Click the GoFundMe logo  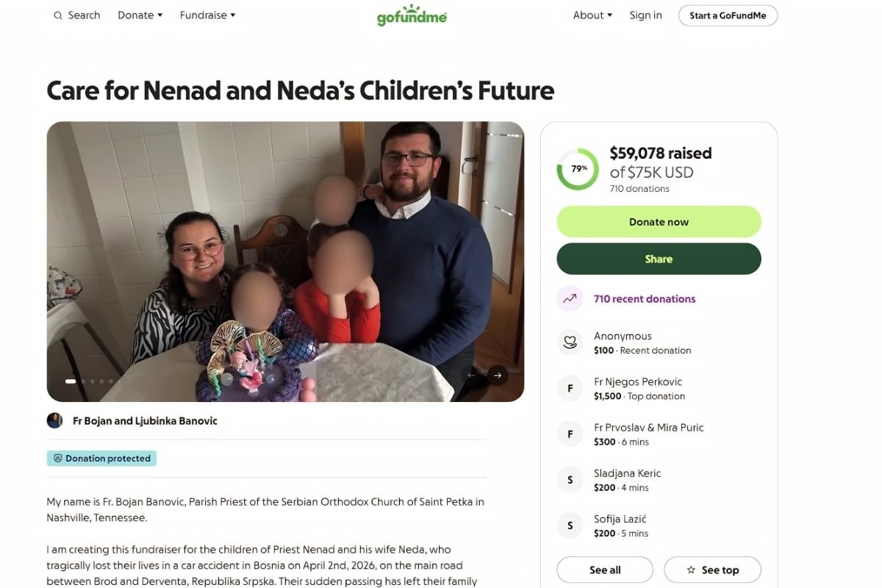point(412,16)
